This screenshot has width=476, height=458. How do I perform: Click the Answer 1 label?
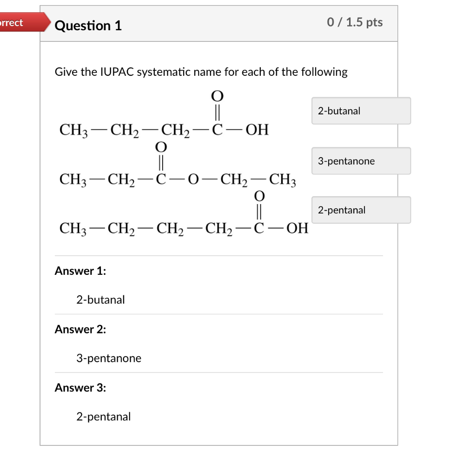tap(80, 271)
